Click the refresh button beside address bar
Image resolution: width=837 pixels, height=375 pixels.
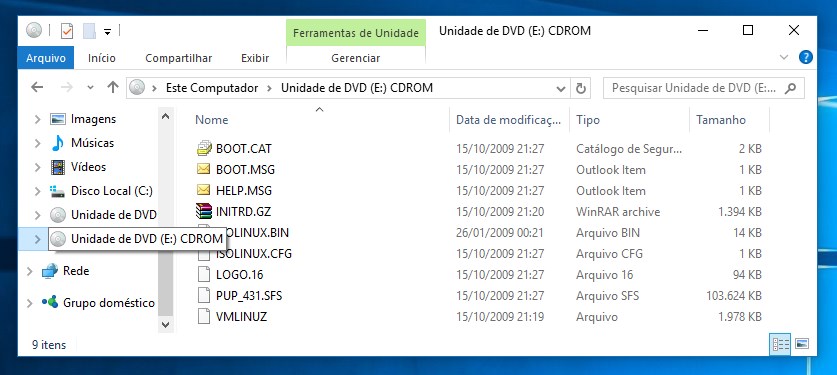click(x=581, y=88)
